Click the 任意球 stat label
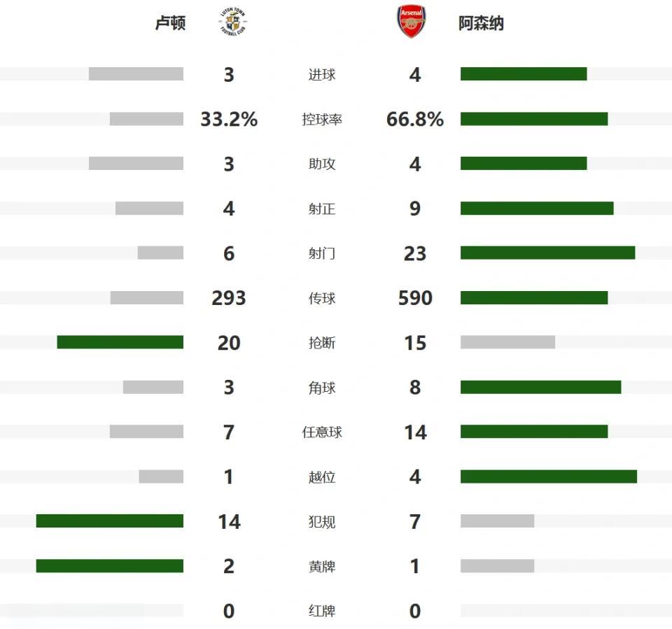This screenshot has height=629, width=672. [322, 432]
